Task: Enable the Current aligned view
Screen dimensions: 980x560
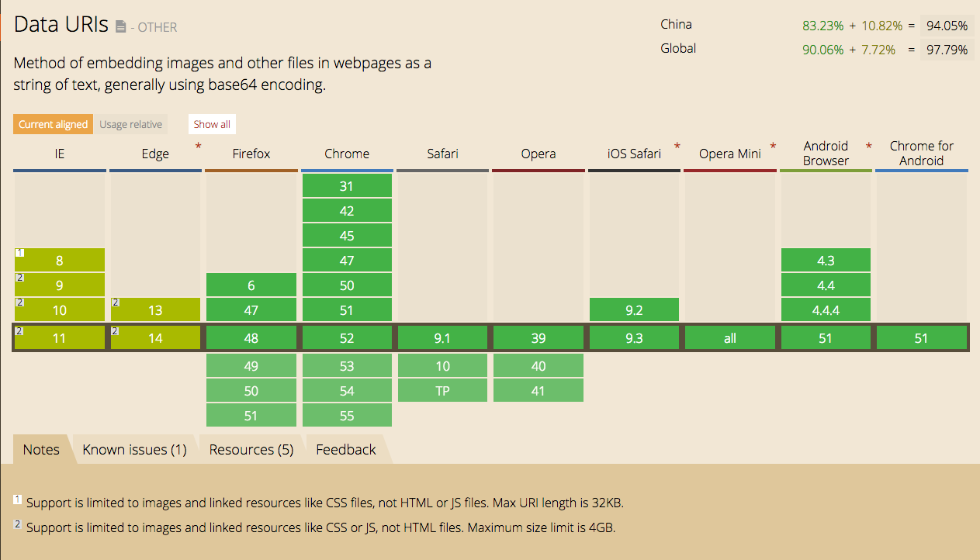Action: [53, 124]
